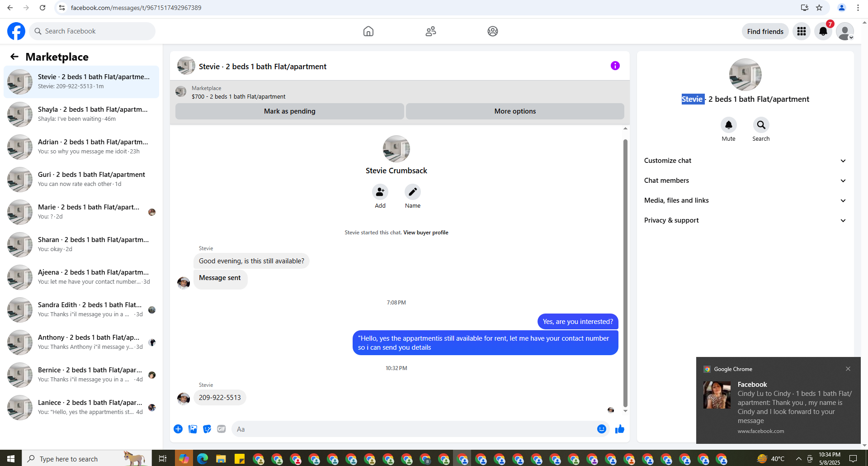Open the More options dropdown
Image resolution: width=868 pixels, height=466 pixels.
[515, 111]
